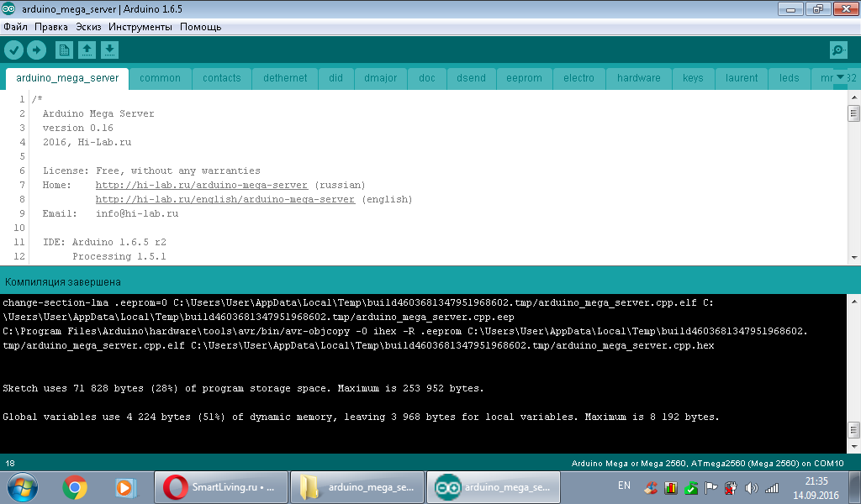Click the editor scrollbar up arrow
861x504 pixels.
(854, 97)
